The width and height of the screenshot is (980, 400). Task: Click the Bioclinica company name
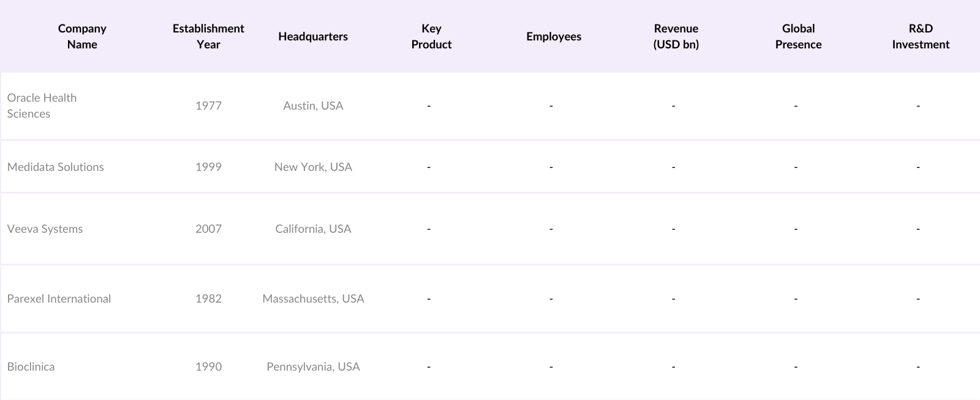pyautogui.click(x=31, y=366)
